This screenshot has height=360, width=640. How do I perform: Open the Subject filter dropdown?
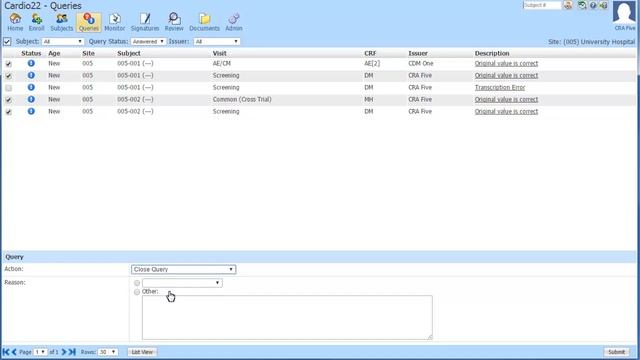coord(62,42)
